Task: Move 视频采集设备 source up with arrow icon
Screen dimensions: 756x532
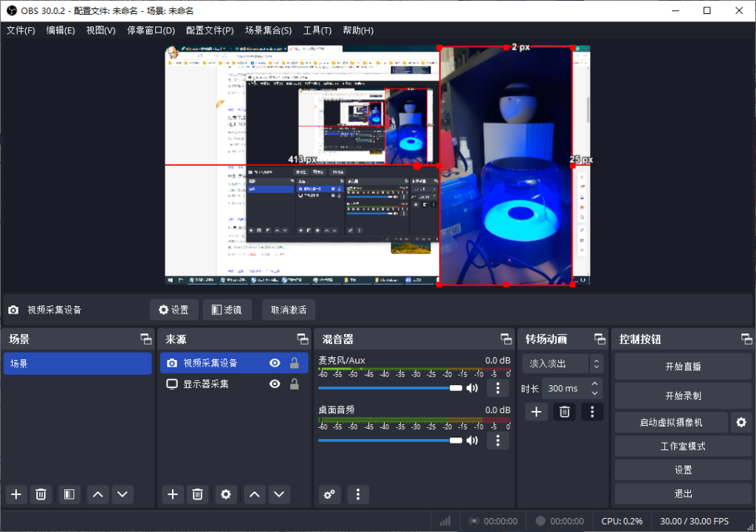Action: 254,494
